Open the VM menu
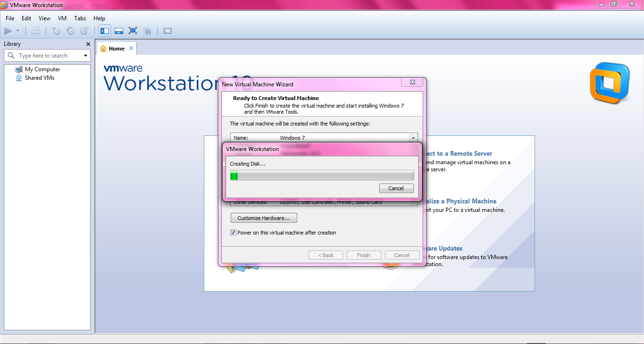 point(62,18)
